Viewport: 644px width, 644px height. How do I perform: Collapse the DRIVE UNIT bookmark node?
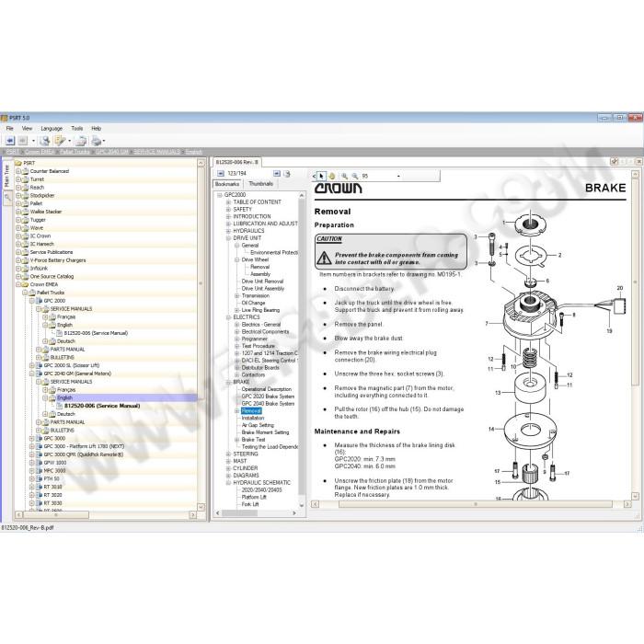pyautogui.click(x=228, y=238)
